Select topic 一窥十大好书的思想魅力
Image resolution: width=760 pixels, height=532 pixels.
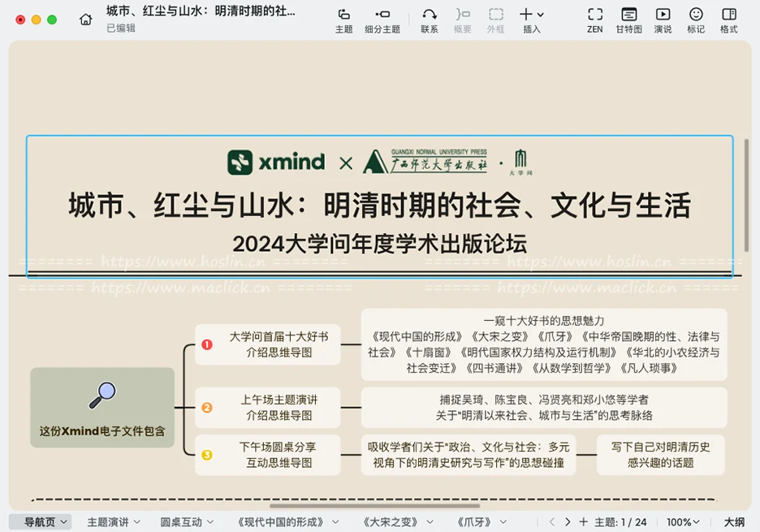point(544,344)
